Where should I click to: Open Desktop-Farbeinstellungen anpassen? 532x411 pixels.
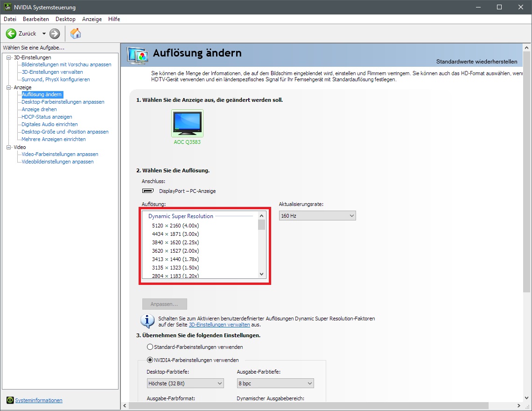point(63,102)
